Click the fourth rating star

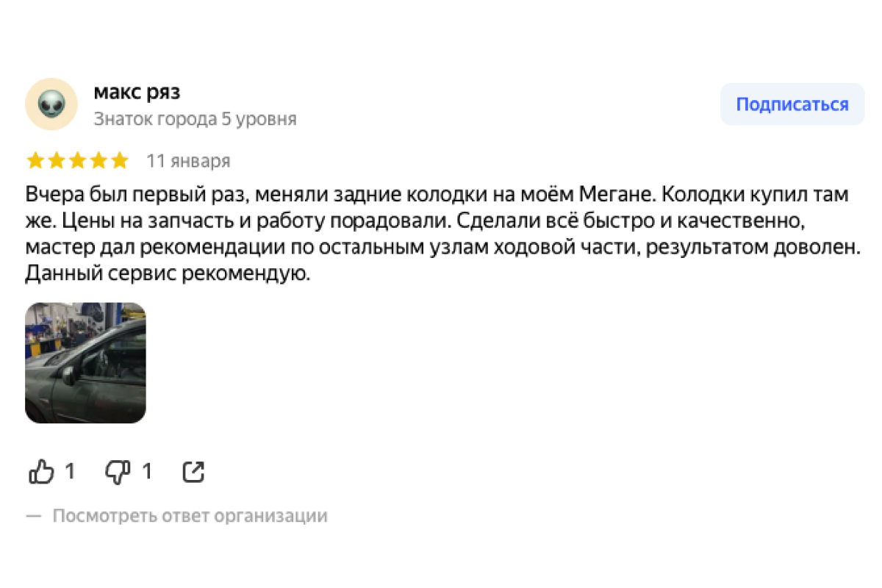(98, 161)
